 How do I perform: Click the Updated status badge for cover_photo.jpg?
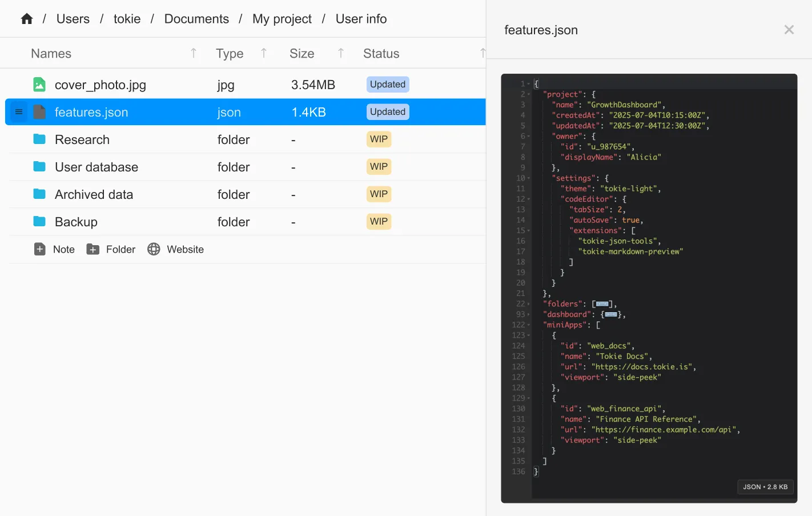[387, 85]
